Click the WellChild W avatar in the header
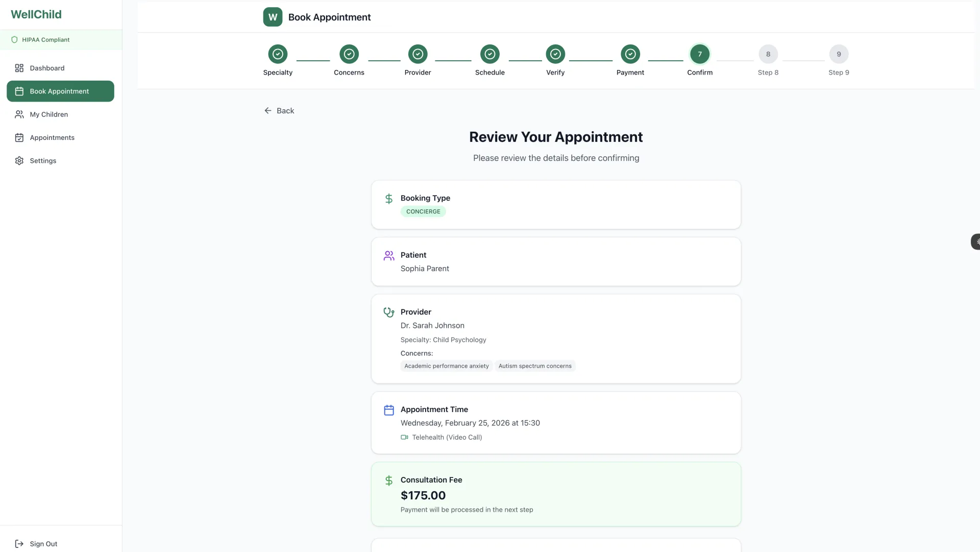Image resolution: width=980 pixels, height=552 pixels. (272, 17)
